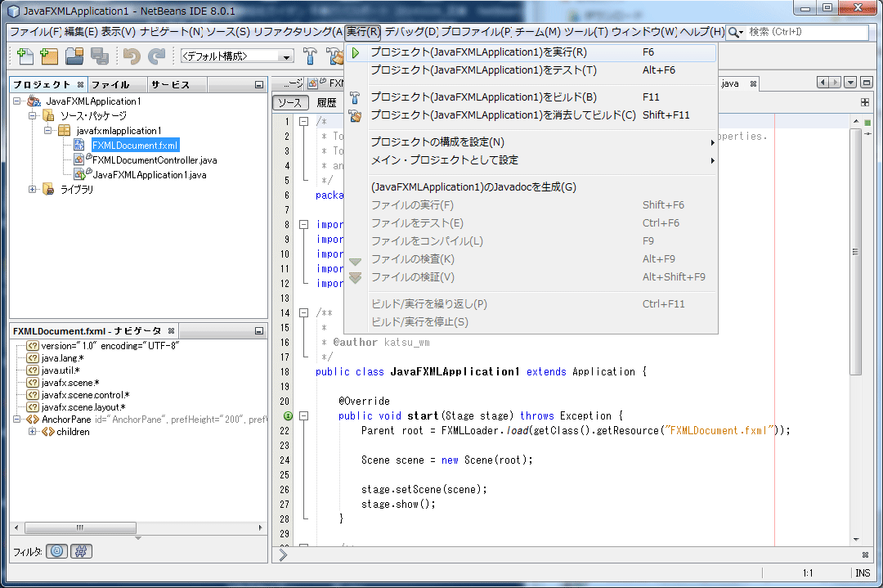Click the navigator horizontal scrollbar thumb

tap(80, 527)
